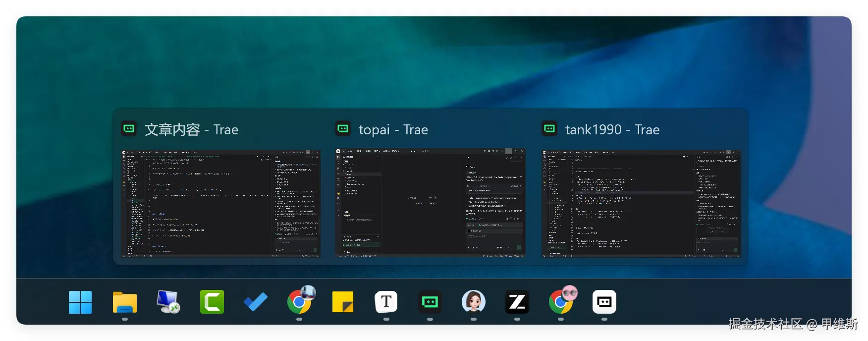Select the 文章内容 - Trae window thumbnail

coord(220,204)
